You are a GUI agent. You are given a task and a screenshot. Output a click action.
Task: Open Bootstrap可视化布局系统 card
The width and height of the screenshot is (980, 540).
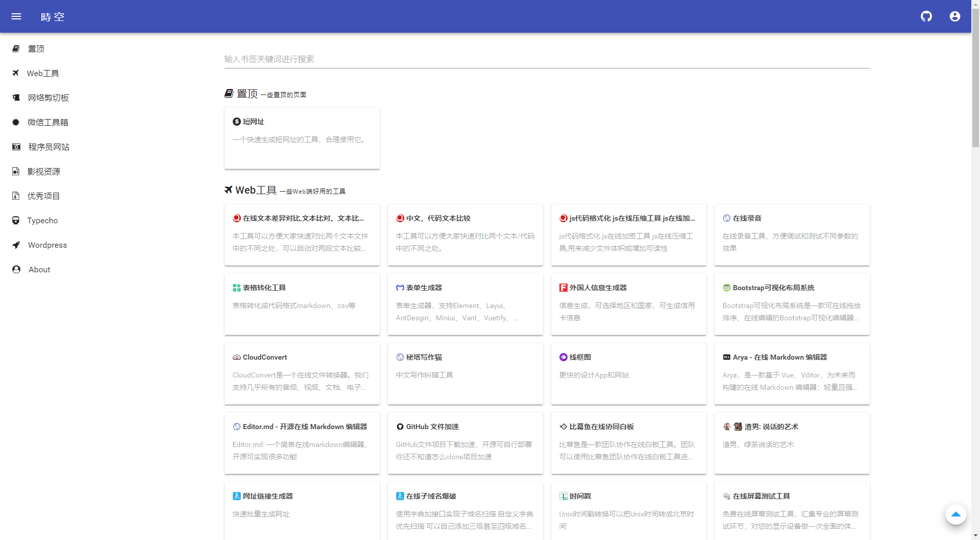[x=792, y=304]
